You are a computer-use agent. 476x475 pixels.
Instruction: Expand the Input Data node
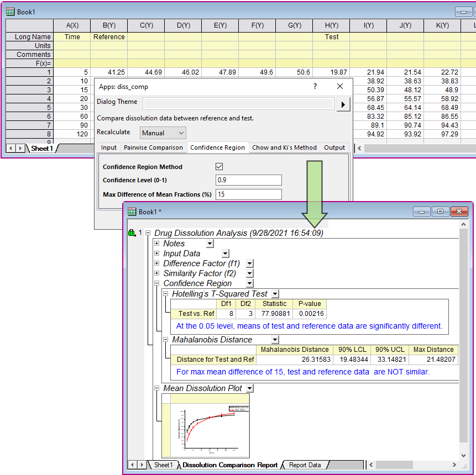156,254
